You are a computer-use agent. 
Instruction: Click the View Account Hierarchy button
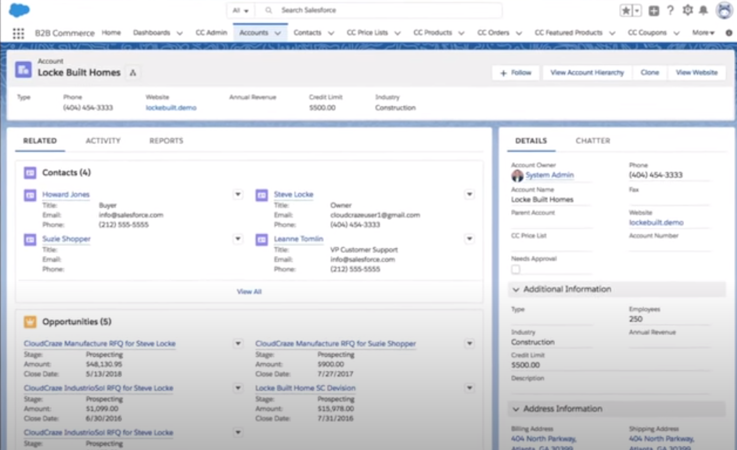point(586,73)
